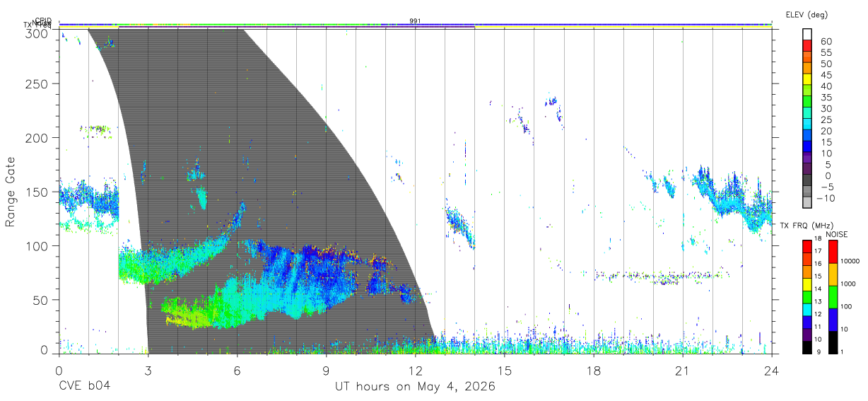
Task: Click the ELEV colorbar label 45
Action: [x=826, y=74]
